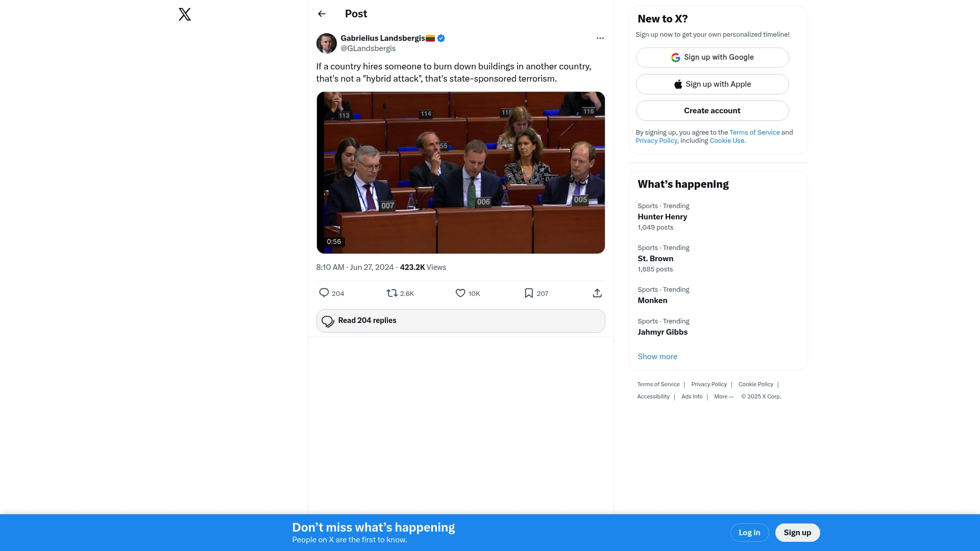Click Log in on bottom banner
Viewport: 980px width, 551px height.
point(749,533)
